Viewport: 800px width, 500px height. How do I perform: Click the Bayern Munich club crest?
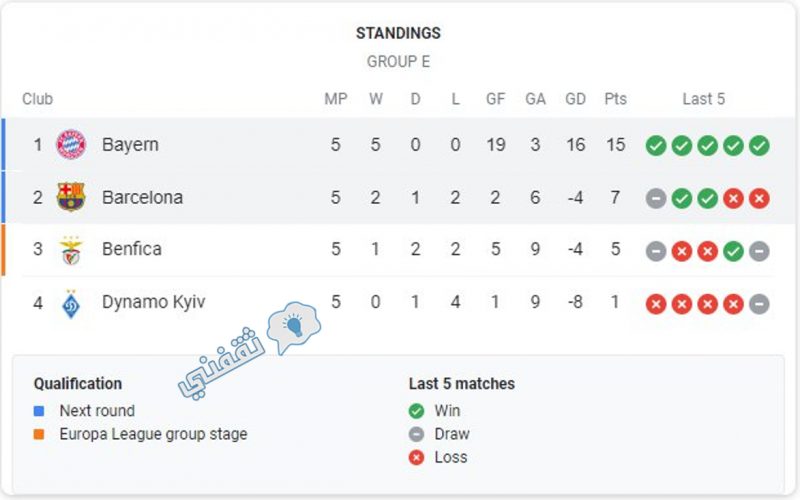pos(71,144)
